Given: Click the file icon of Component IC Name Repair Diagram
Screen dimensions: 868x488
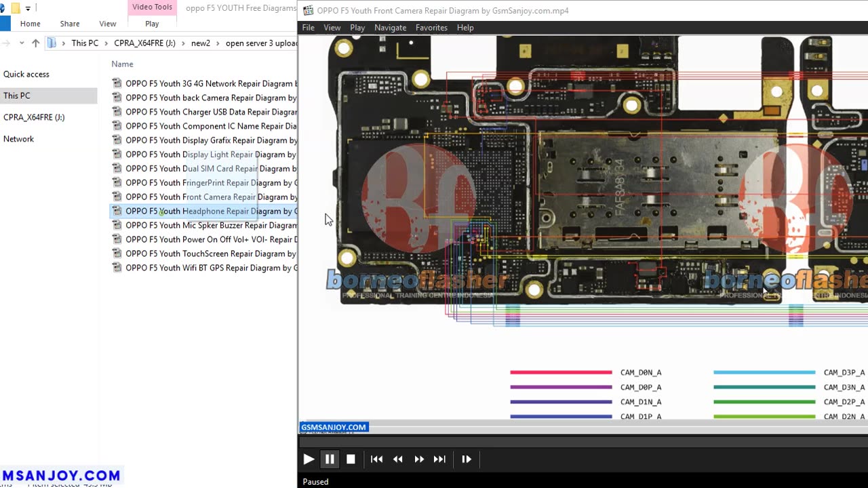Looking at the screenshot, I should click(x=117, y=126).
